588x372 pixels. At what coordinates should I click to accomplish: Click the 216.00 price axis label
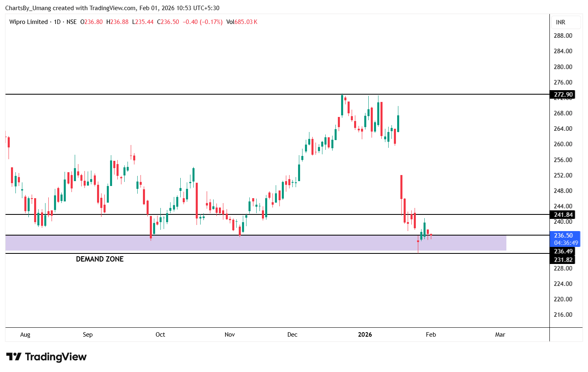click(563, 315)
